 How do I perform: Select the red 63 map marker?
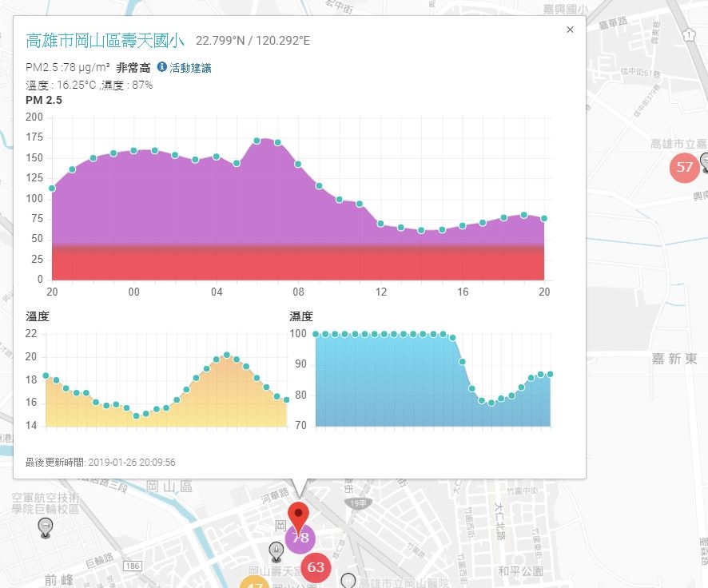[316, 567]
